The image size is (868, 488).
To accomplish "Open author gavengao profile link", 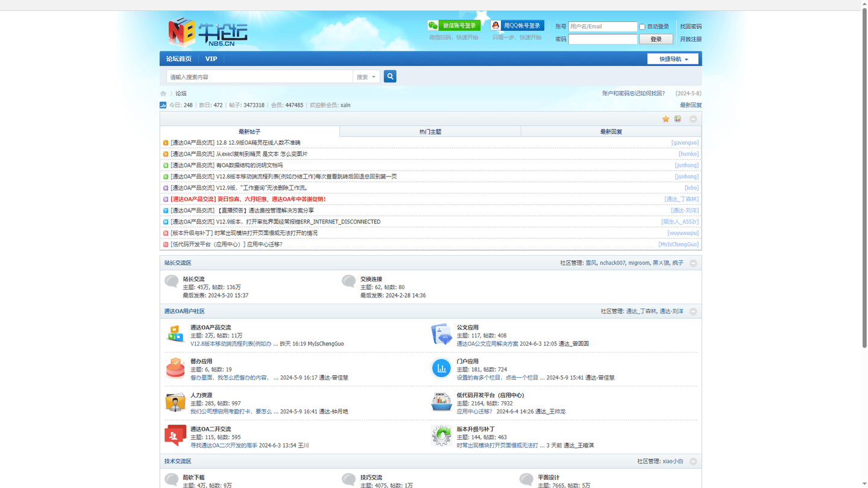I will tap(685, 143).
